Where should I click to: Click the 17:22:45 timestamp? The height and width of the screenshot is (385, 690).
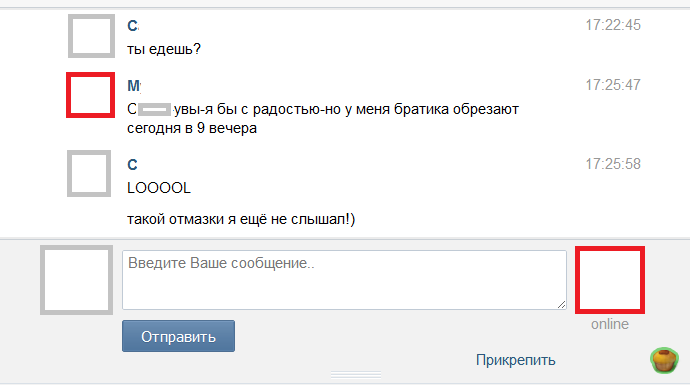[x=613, y=25]
